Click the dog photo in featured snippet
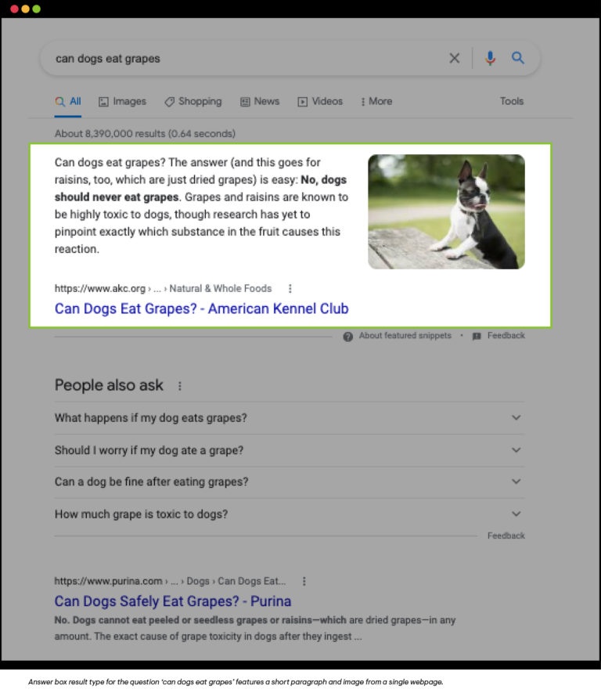This screenshot has height=700, width=601. point(446,211)
